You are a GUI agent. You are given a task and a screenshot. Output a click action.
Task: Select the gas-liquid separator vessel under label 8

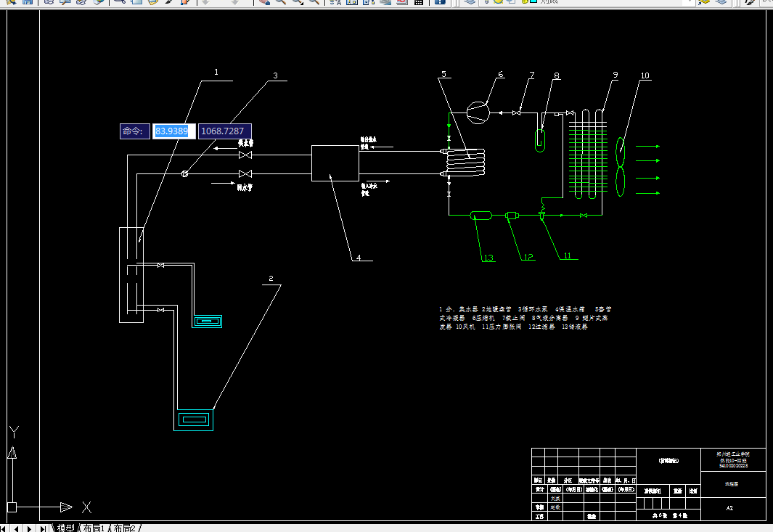(540, 140)
